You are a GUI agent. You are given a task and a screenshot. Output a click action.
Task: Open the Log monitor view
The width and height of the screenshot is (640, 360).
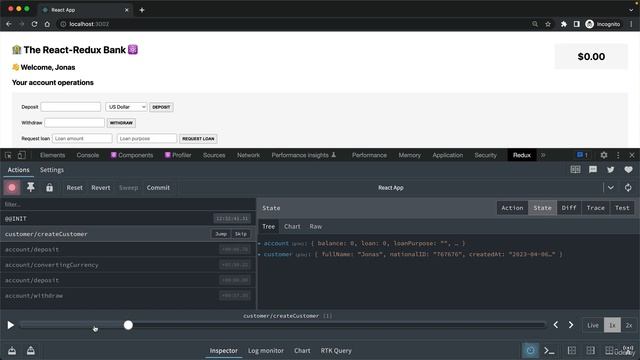click(266, 351)
